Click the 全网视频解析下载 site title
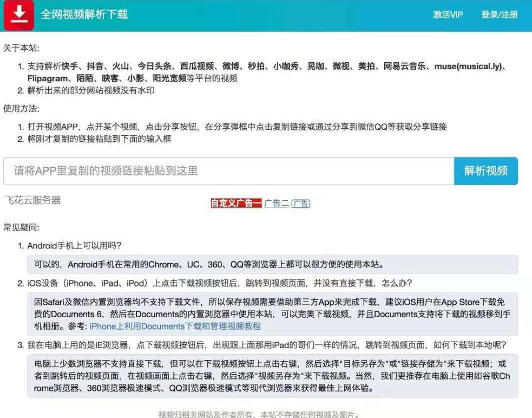This screenshot has width=532, height=418. [84, 14]
